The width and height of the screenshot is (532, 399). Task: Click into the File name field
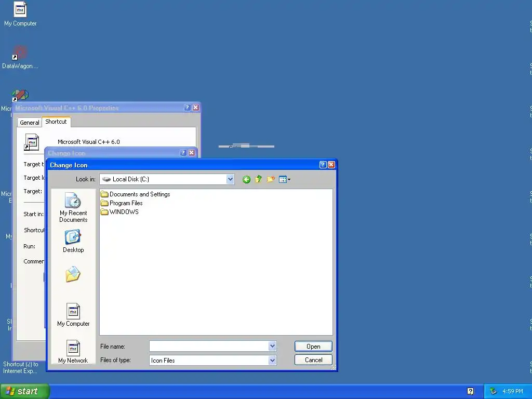[209, 346]
